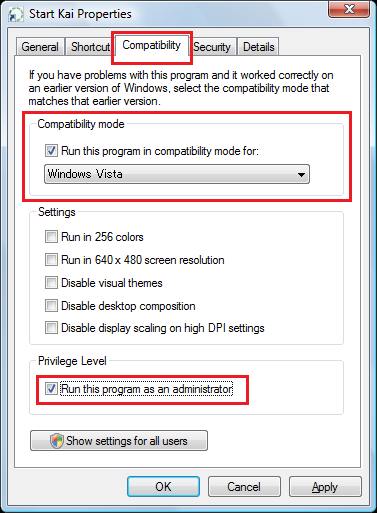Close the Start Kai Properties dialog
Image resolution: width=377 pixels, height=513 pixels.
point(349,9)
